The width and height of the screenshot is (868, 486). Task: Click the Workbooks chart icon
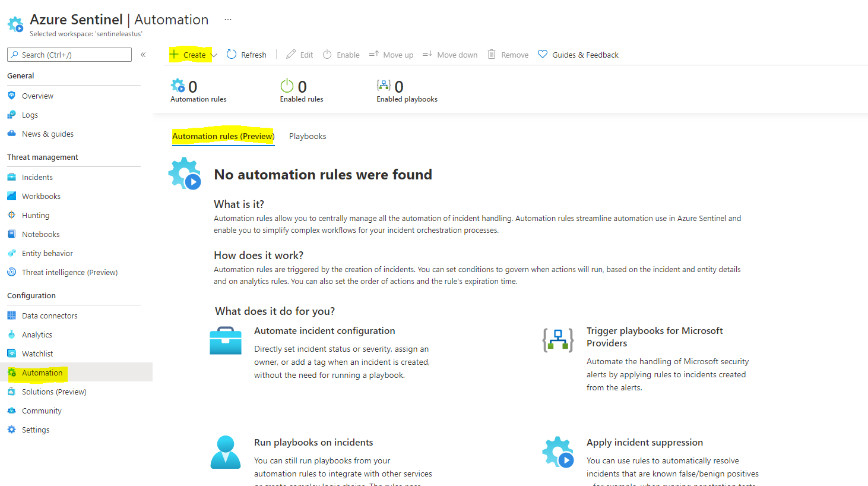tap(11, 196)
